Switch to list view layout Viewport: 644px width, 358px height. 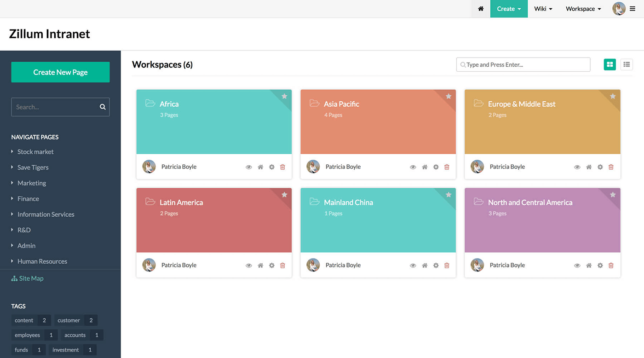coord(627,65)
